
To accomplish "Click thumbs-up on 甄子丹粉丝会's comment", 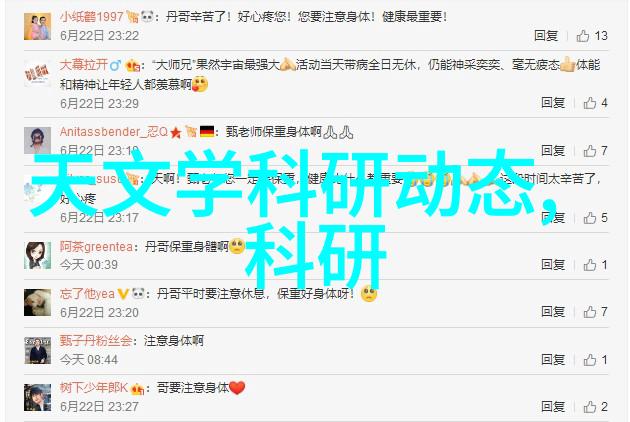I will click(x=589, y=359).
